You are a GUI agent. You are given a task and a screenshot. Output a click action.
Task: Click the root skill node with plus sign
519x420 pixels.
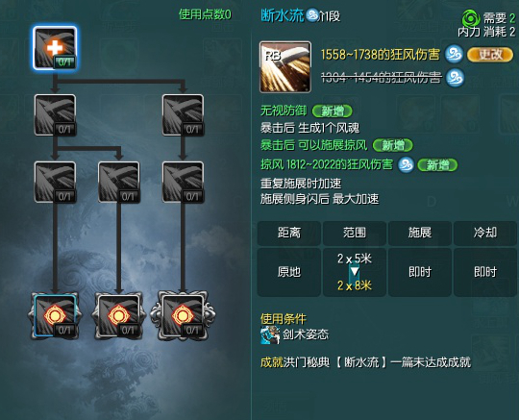(55, 48)
